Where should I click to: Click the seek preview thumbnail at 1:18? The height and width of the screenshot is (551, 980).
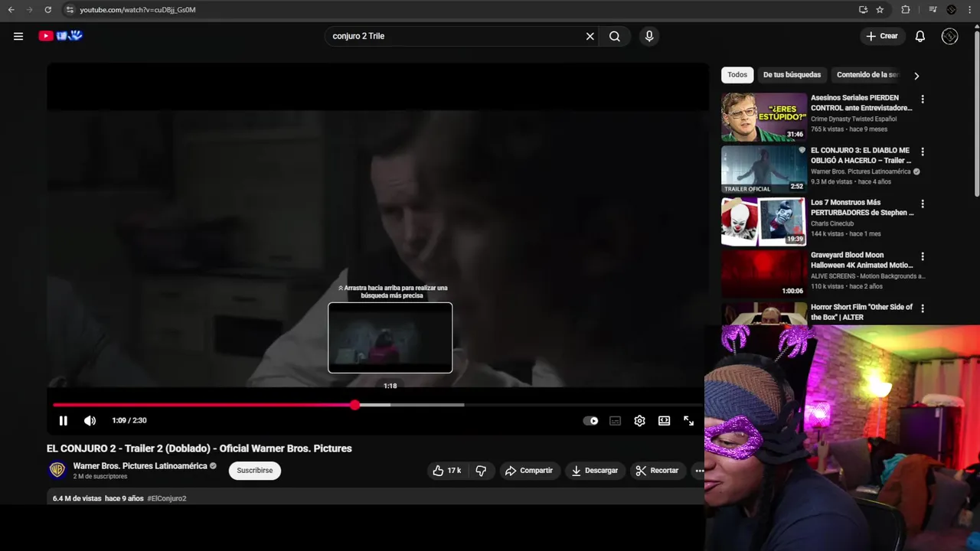[x=390, y=337]
